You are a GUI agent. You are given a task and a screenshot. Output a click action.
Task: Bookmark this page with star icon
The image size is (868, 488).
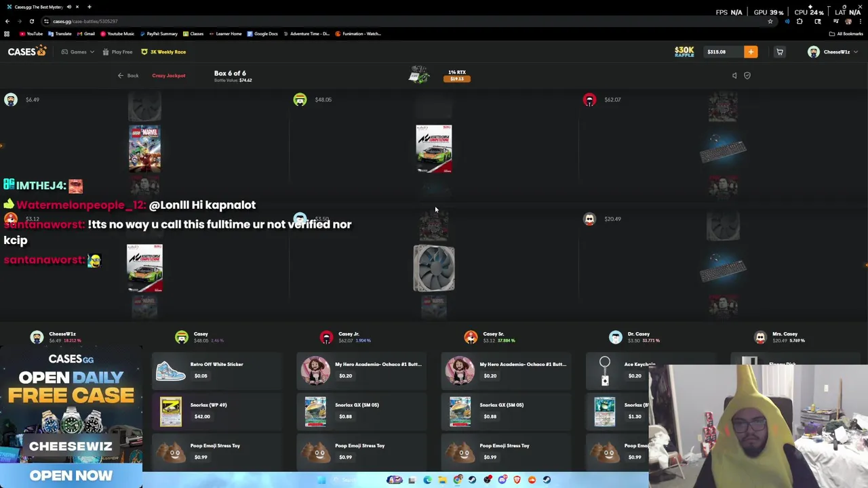pyautogui.click(x=770, y=21)
